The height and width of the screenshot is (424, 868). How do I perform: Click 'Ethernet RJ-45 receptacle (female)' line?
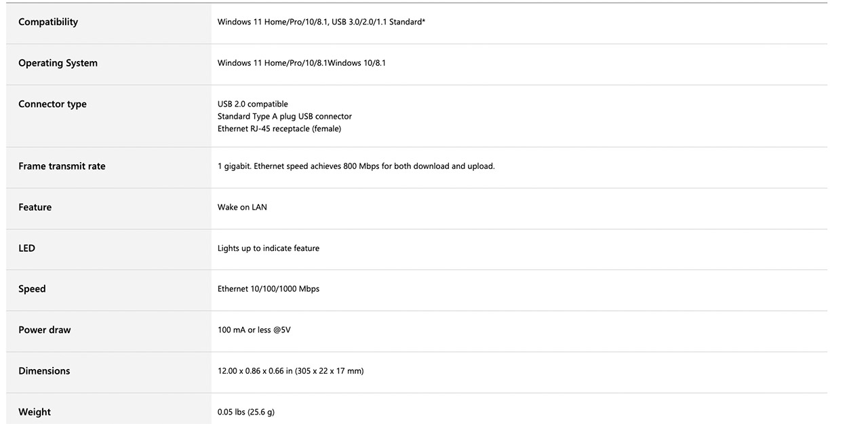pyautogui.click(x=279, y=128)
